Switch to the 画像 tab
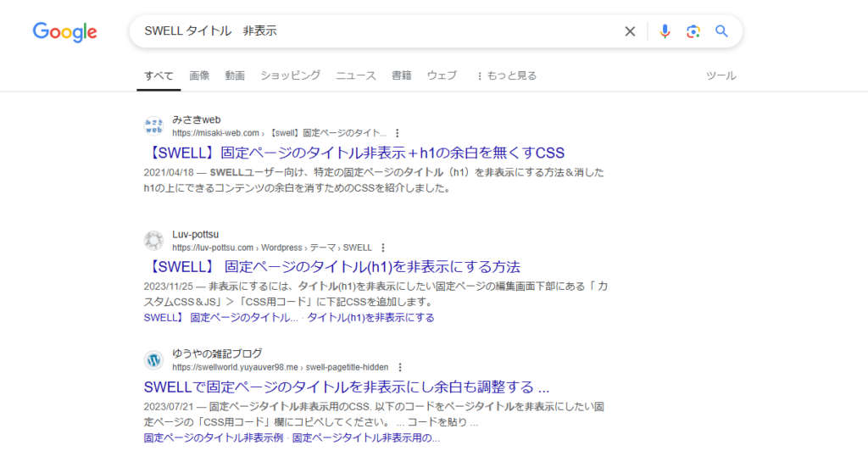868x462 pixels. coord(199,75)
